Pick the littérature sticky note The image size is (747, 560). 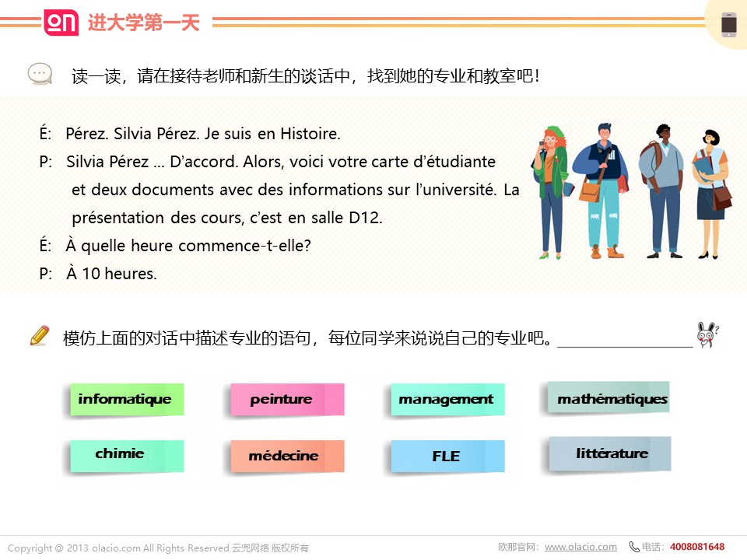[x=610, y=453]
